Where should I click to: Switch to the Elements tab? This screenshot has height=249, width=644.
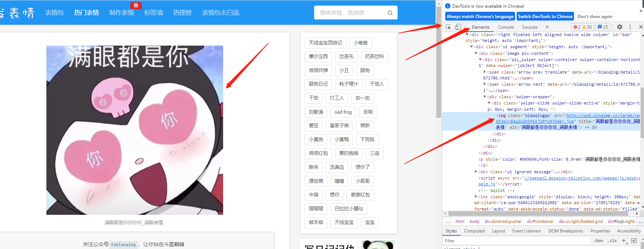(481, 27)
